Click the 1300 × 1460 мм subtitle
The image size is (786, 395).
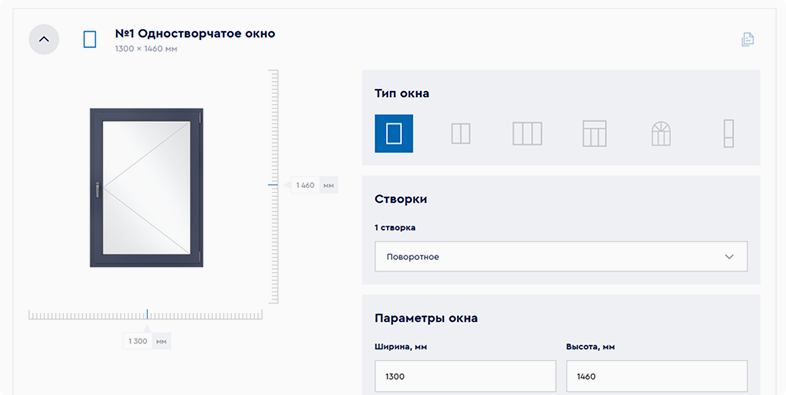pos(146,49)
